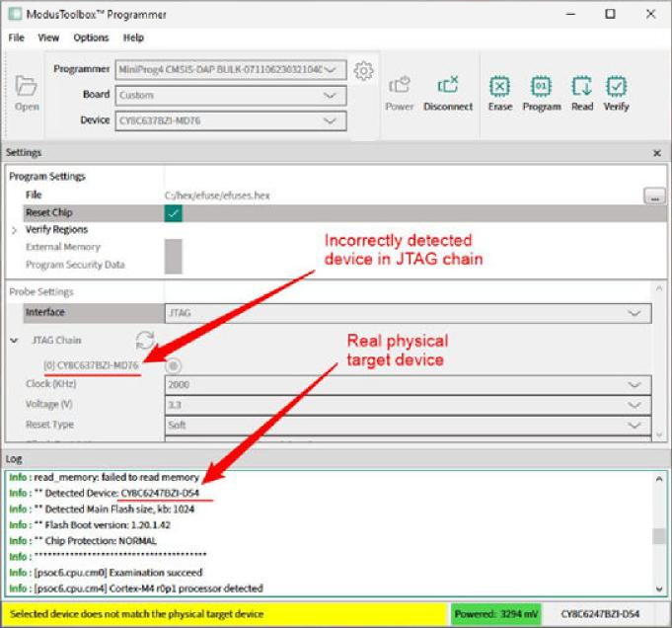Viewport: 672px width, 628px height.
Task: Expand the Verify Regions row
Action: 14,230
